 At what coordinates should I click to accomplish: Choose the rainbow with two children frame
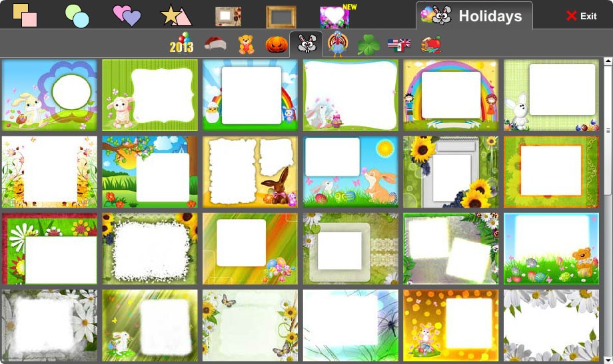[451, 95]
